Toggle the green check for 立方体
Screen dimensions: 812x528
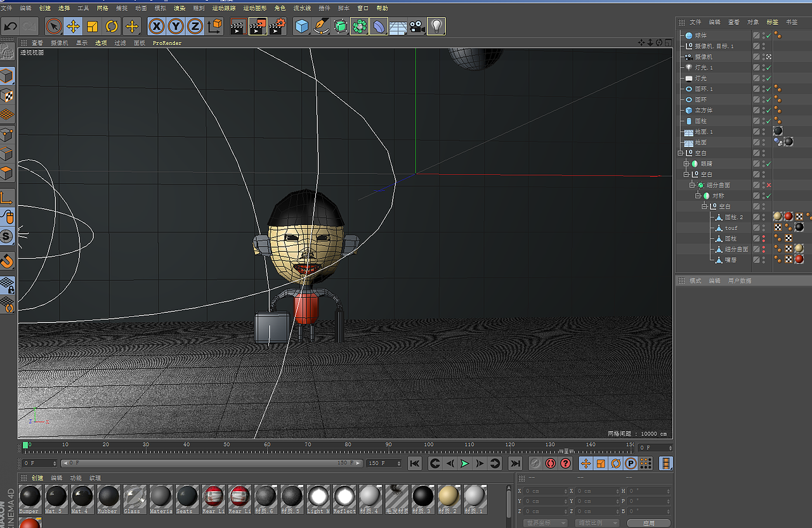(769, 110)
